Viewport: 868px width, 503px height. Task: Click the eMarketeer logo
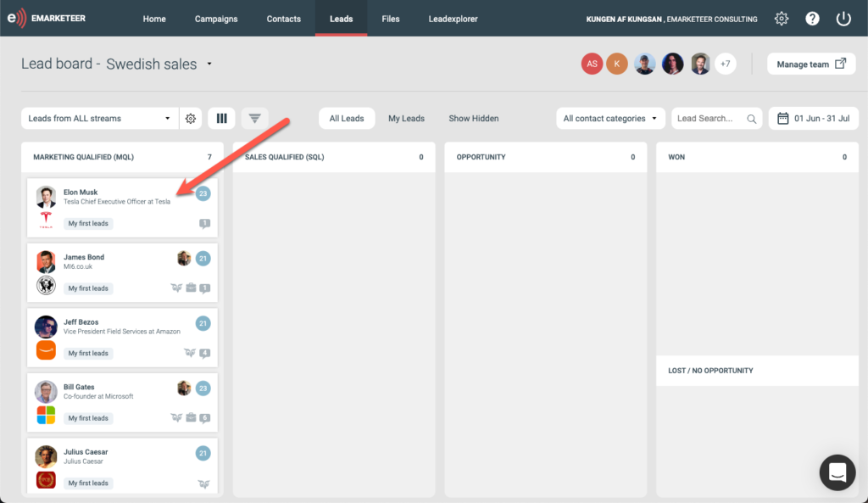click(x=47, y=19)
